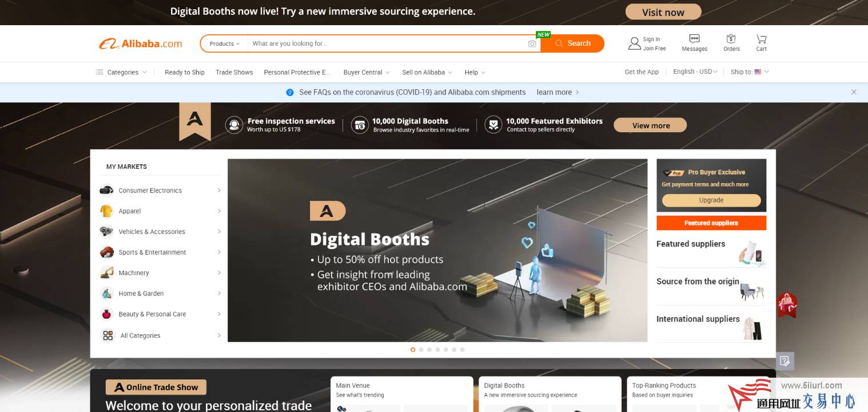Click the COVID-19 location pin icon
The image size is (868, 412).
pos(289,92)
